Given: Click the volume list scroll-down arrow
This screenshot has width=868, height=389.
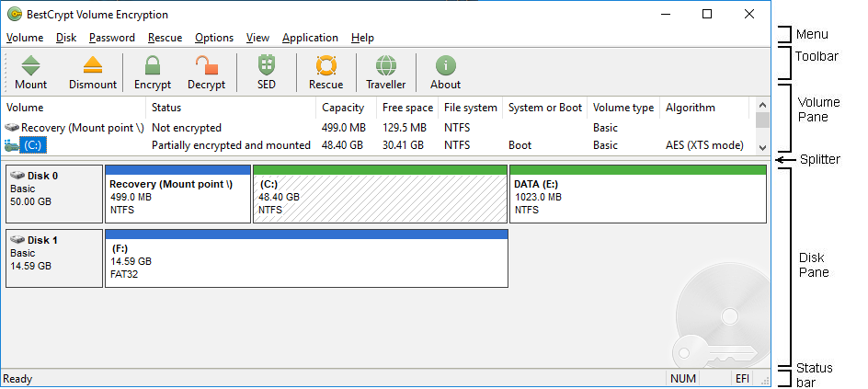Looking at the screenshot, I should pos(762,147).
